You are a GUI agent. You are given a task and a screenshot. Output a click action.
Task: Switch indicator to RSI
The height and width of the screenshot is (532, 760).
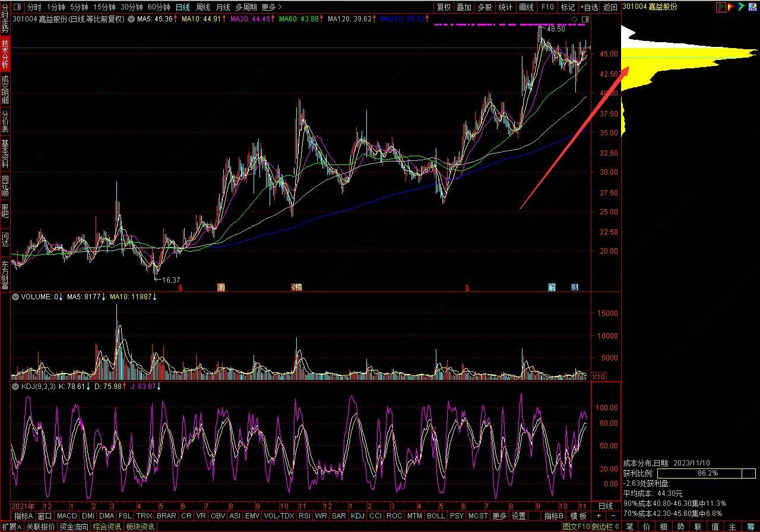[305, 516]
